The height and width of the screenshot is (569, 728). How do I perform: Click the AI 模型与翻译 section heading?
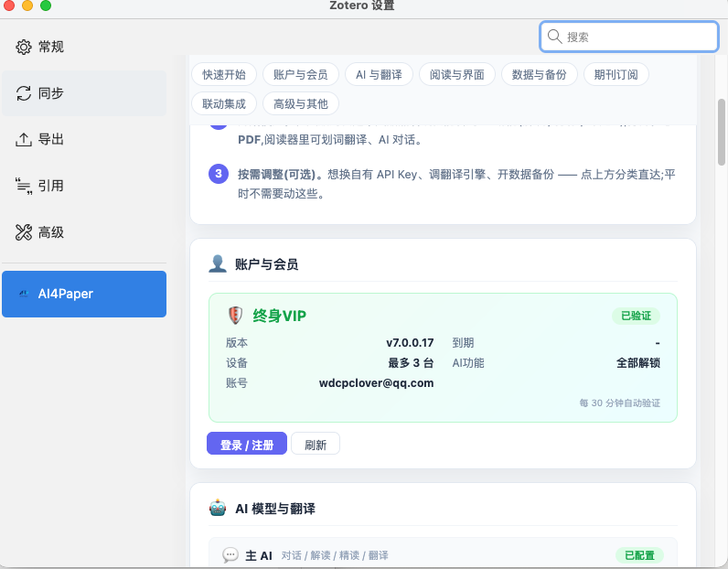click(x=275, y=509)
